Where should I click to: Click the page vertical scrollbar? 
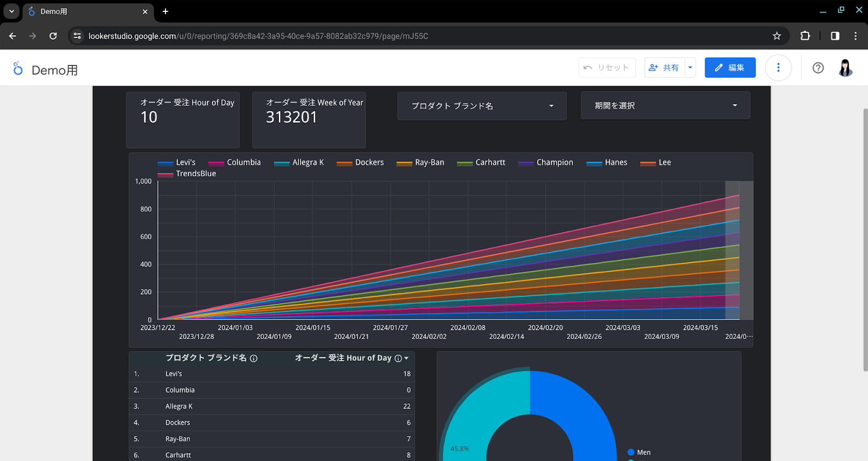(x=865, y=240)
